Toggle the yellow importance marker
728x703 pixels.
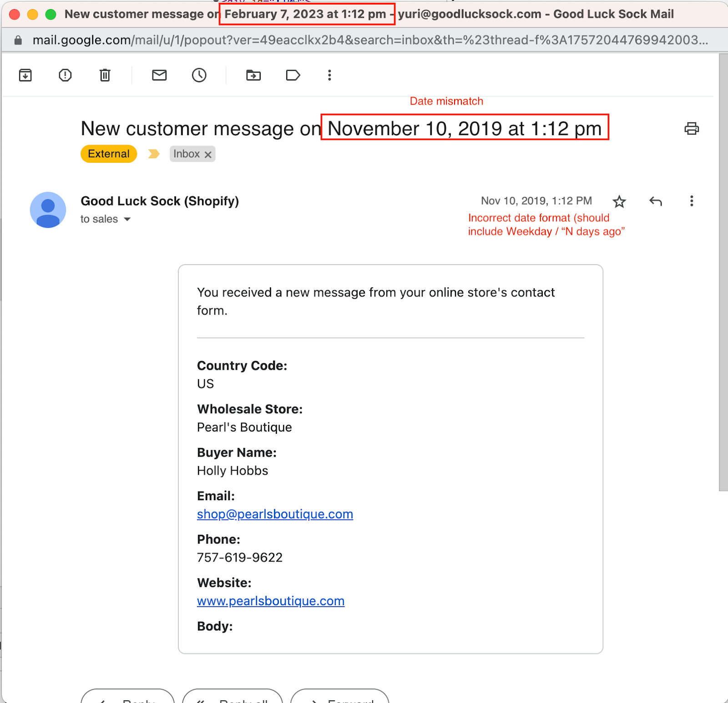pyautogui.click(x=154, y=154)
